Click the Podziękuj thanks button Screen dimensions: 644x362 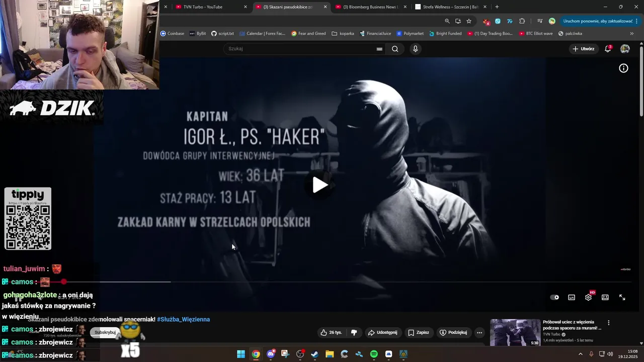453,332
